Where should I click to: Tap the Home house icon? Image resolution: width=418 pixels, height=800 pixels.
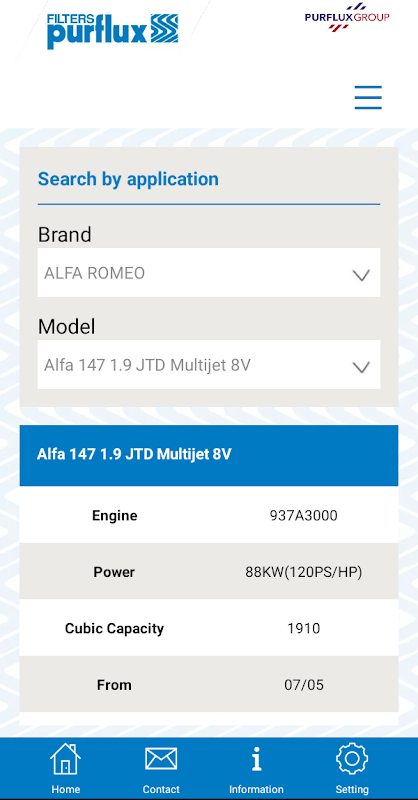66,759
